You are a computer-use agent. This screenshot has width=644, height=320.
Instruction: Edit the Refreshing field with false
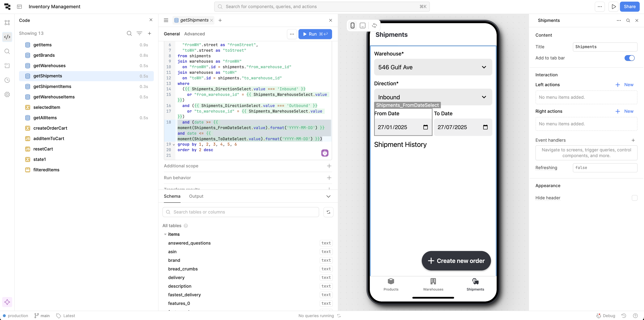(605, 168)
